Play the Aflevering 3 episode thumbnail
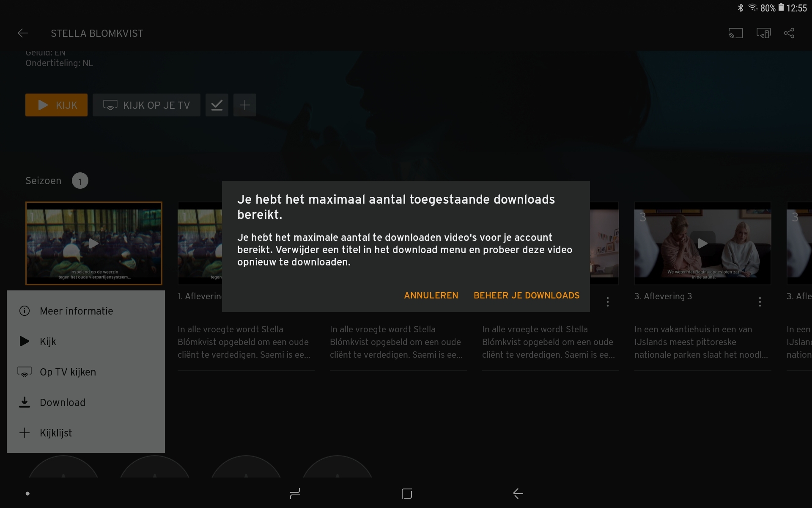Image resolution: width=812 pixels, height=508 pixels. [702, 243]
